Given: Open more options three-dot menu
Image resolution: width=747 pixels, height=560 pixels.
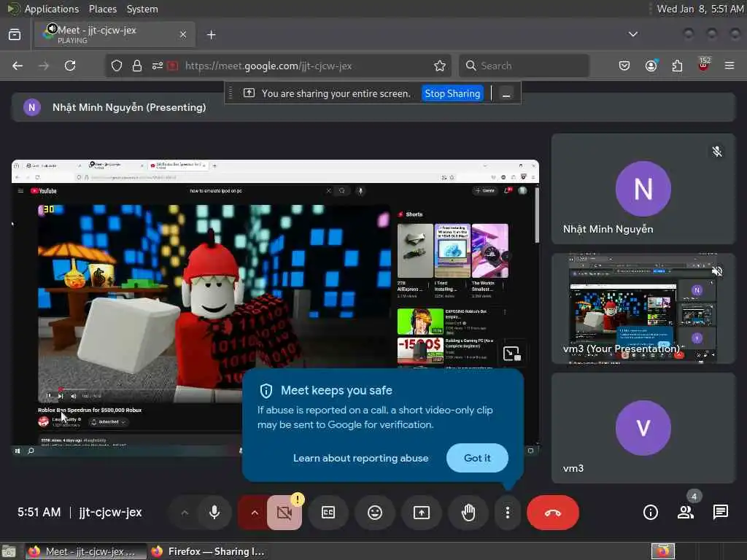Looking at the screenshot, I should pyautogui.click(x=508, y=513).
